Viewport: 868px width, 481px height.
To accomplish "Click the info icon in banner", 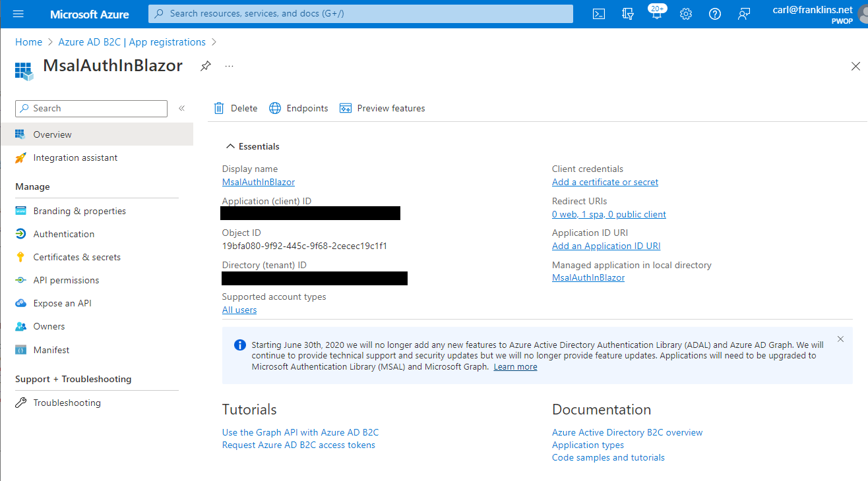I will 239,345.
